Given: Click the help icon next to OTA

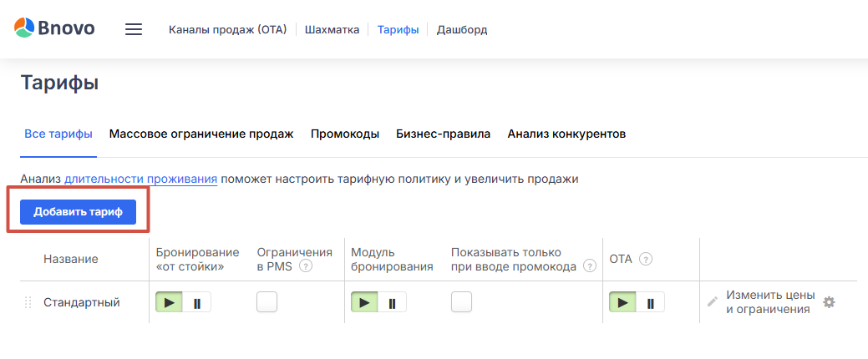Looking at the screenshot, I should [646, 260].
